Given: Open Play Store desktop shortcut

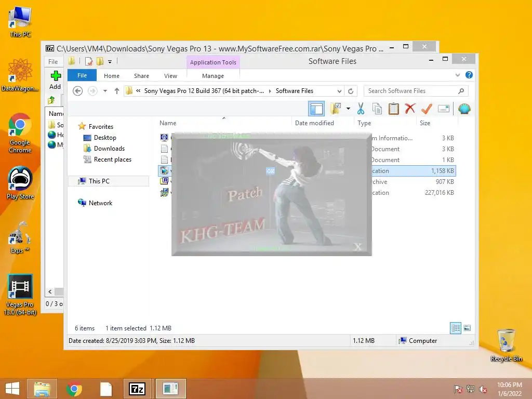Looking at the screenshot, I should tap(20, 182).
